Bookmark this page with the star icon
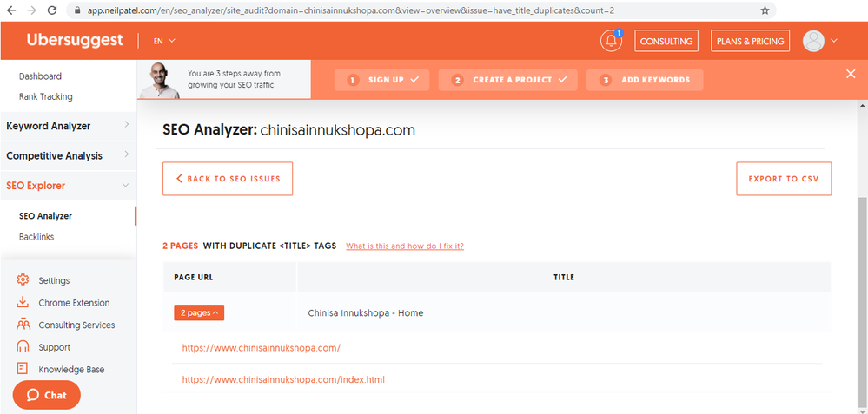This screenshot has height=414, width=868. [765, 10]
